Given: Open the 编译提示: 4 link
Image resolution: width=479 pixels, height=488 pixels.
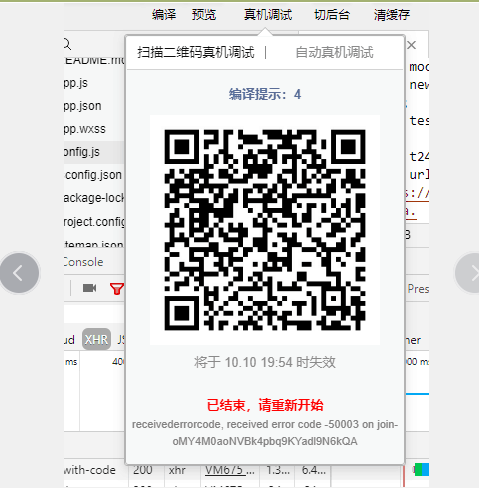Looking at the screenshot, I should click(265, 94).
